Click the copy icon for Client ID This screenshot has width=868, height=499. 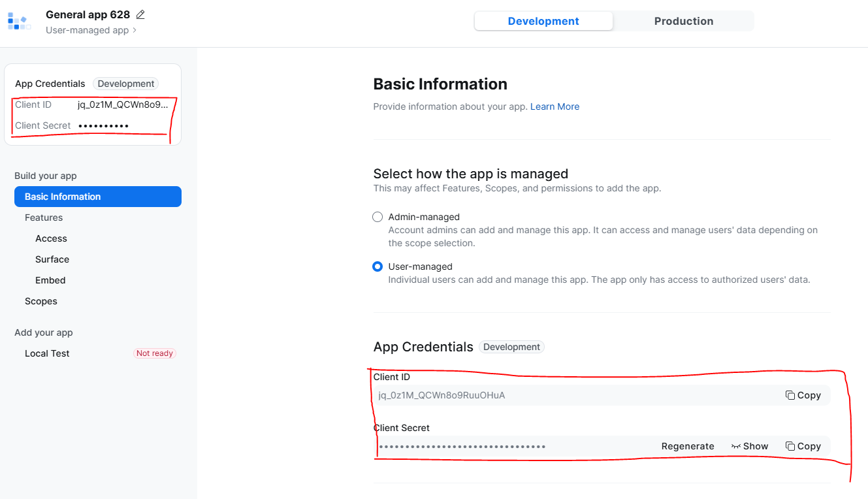pos(790,395)
